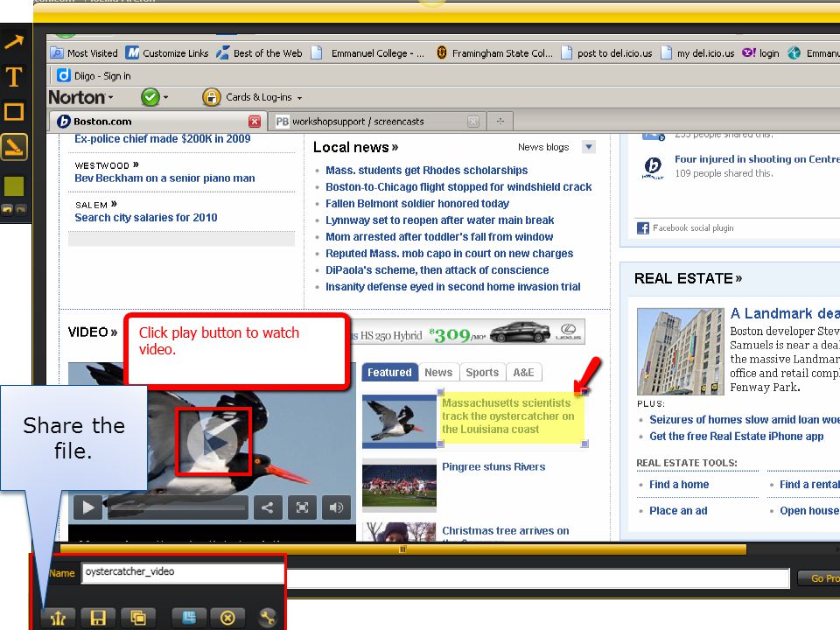
Task: Click the video share icon
Action: click(x=268, y=507)
